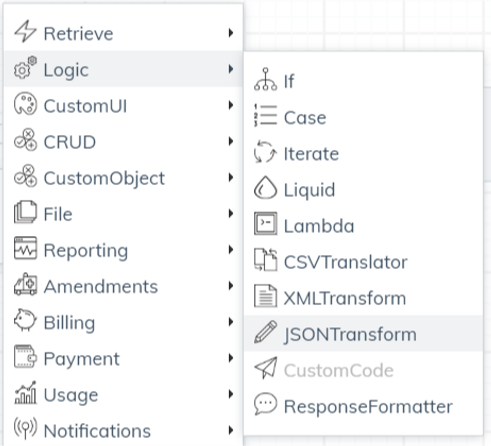Click the JSONTransform pencil icon

coord(265,332)
